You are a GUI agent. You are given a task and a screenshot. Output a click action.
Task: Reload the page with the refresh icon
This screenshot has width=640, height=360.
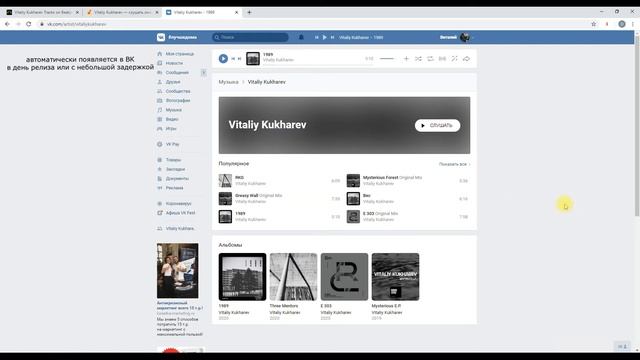[29, 24]
